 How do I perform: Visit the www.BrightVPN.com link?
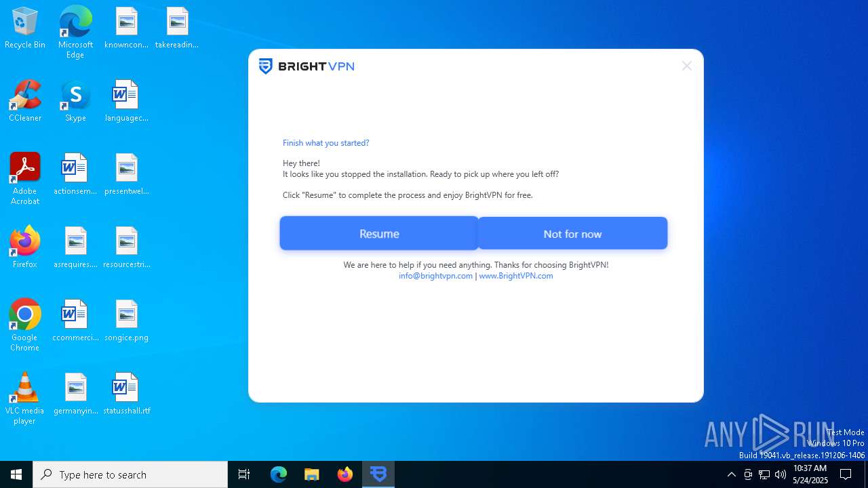point(516,276)
